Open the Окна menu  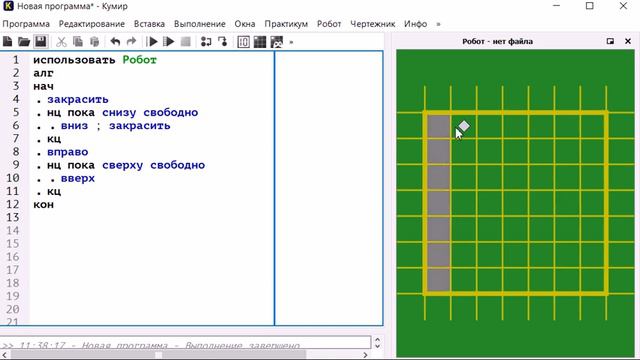point(245,24)
